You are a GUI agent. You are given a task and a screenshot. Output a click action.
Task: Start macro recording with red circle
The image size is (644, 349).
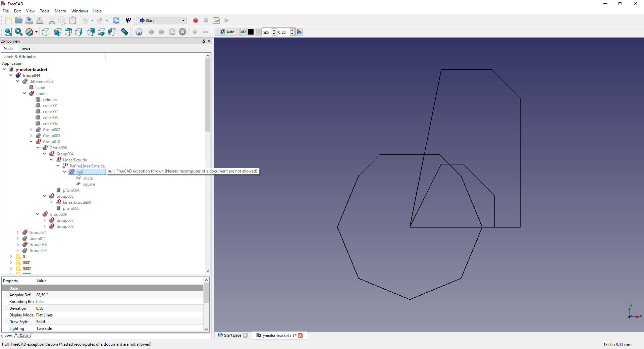[x=196, y=20]
